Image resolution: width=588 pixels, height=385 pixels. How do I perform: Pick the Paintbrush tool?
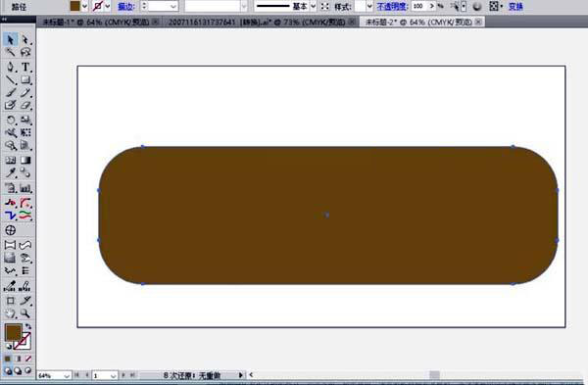(10, 93)
